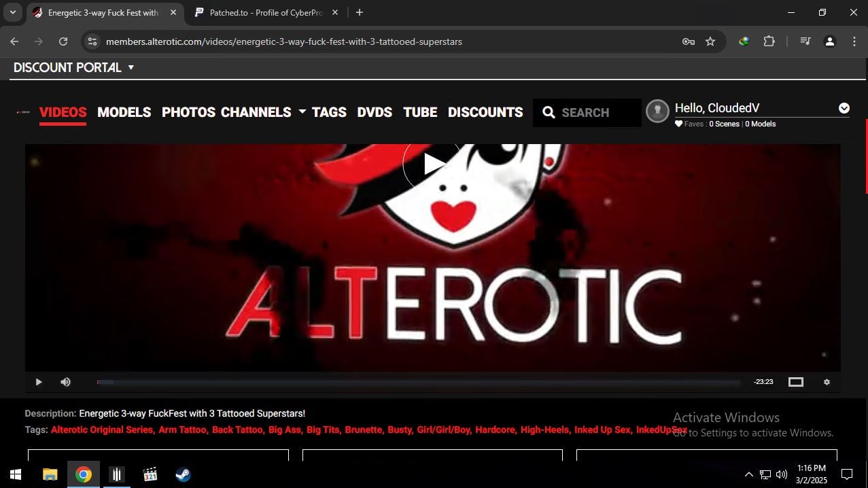Click the video progress bar

pos(418,382)
